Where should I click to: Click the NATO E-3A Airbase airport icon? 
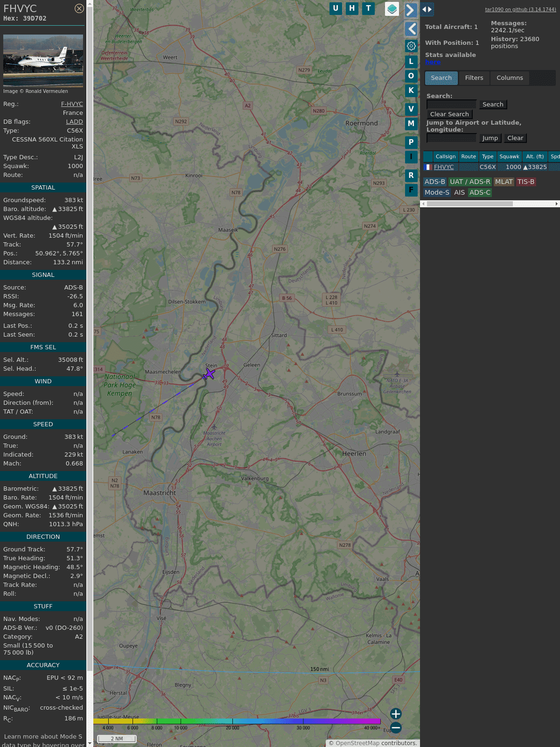(x=397, y=374)
